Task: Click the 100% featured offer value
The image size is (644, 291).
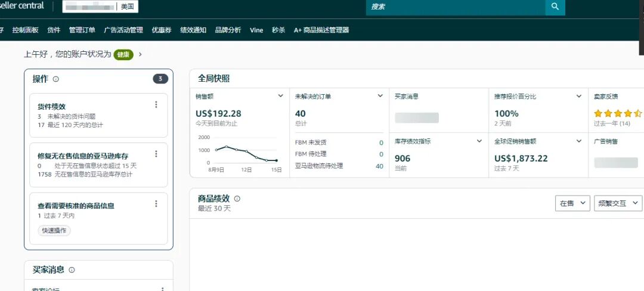Action: coord(506,114)
